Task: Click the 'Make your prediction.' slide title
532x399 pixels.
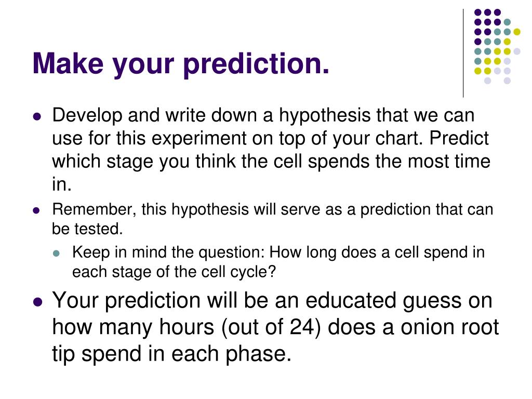Action: click(x=181, y=64)
